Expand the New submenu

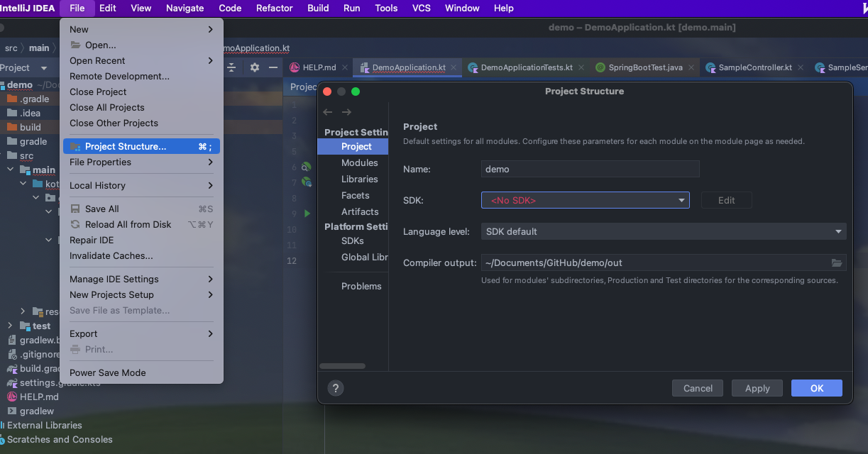point(142,29)
